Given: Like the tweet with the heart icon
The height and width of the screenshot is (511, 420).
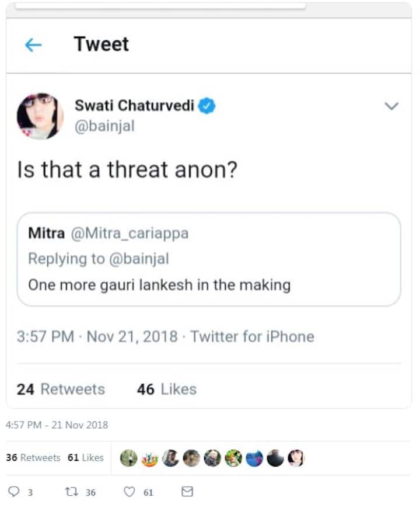Looking at the screenshot, I should pos(131,492).
